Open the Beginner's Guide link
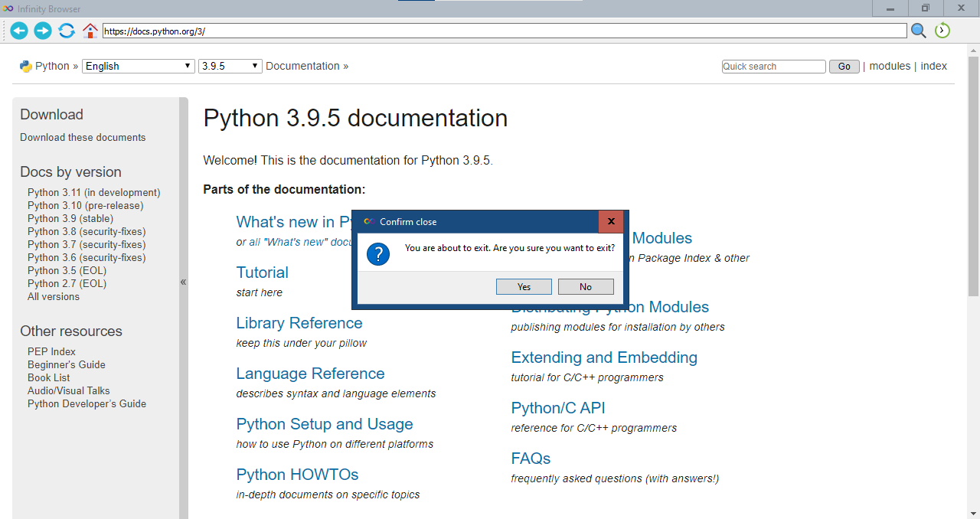This screenshot has width=980, height=519. [67, 365]
